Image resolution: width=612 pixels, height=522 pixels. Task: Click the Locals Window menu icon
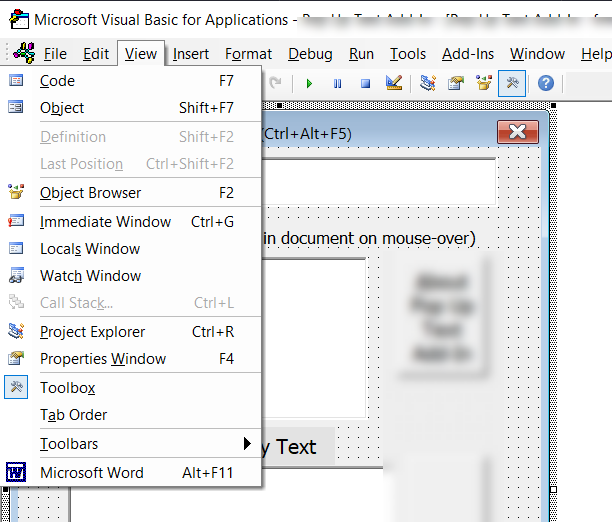16,248
